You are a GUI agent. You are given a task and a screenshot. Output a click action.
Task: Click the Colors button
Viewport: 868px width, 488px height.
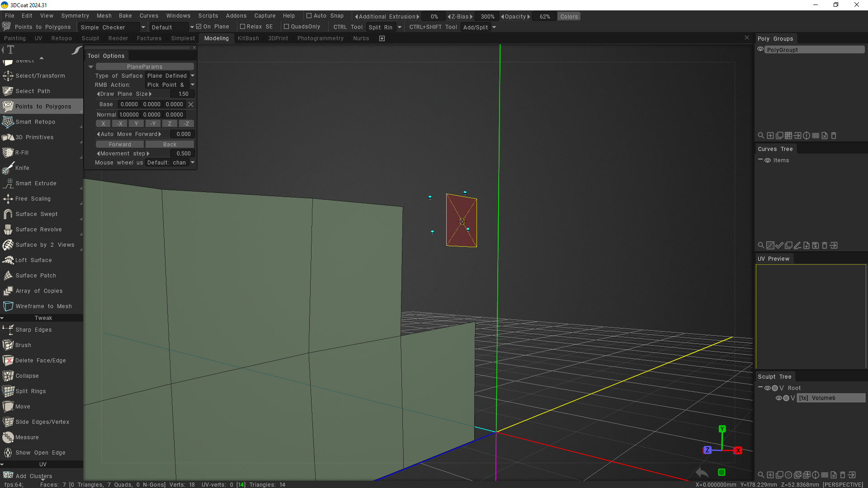click(569, 17)
